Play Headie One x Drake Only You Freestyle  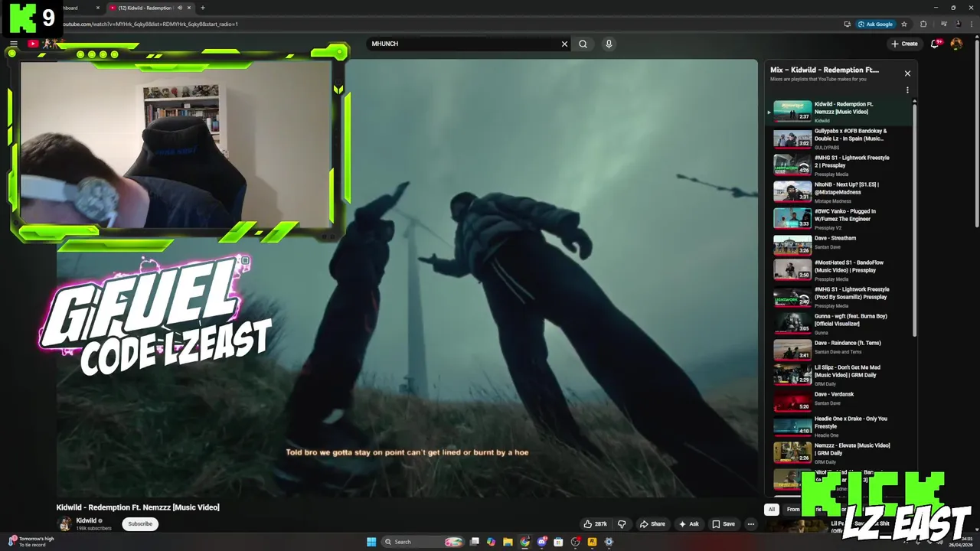tap(840, 426)
